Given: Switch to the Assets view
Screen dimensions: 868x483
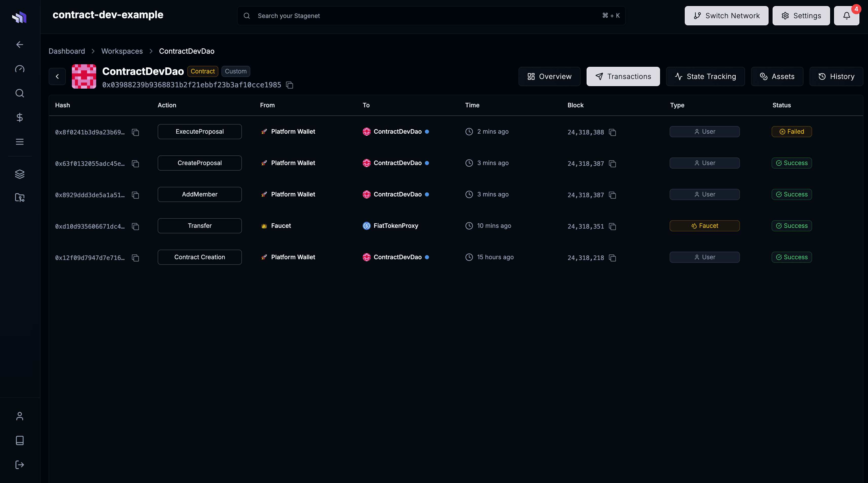Looking at the screenshot, I should tap(777, 76).
